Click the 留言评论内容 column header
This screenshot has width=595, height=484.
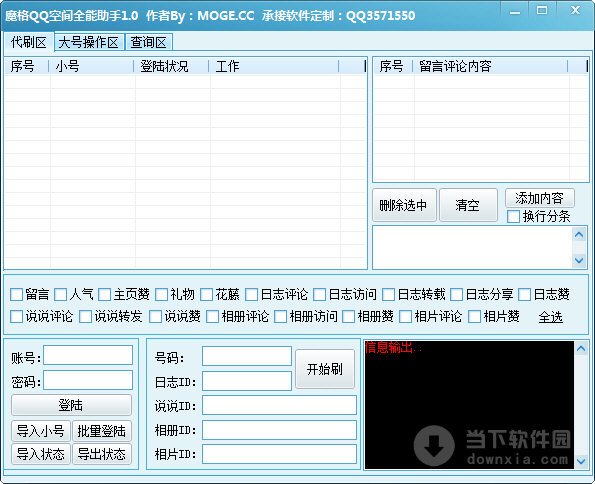(491, 66)
